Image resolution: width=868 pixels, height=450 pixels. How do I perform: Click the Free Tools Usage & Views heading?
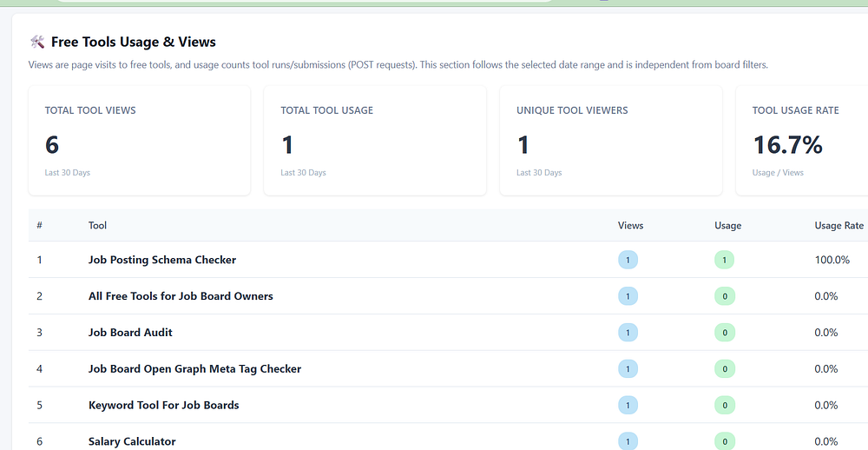pos(134,42)
